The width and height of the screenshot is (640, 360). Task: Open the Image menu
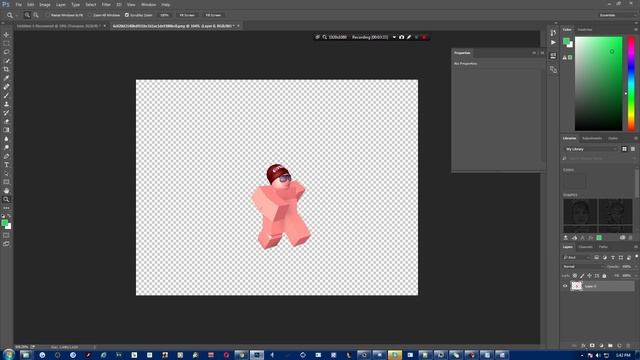(x=45, y=4)
